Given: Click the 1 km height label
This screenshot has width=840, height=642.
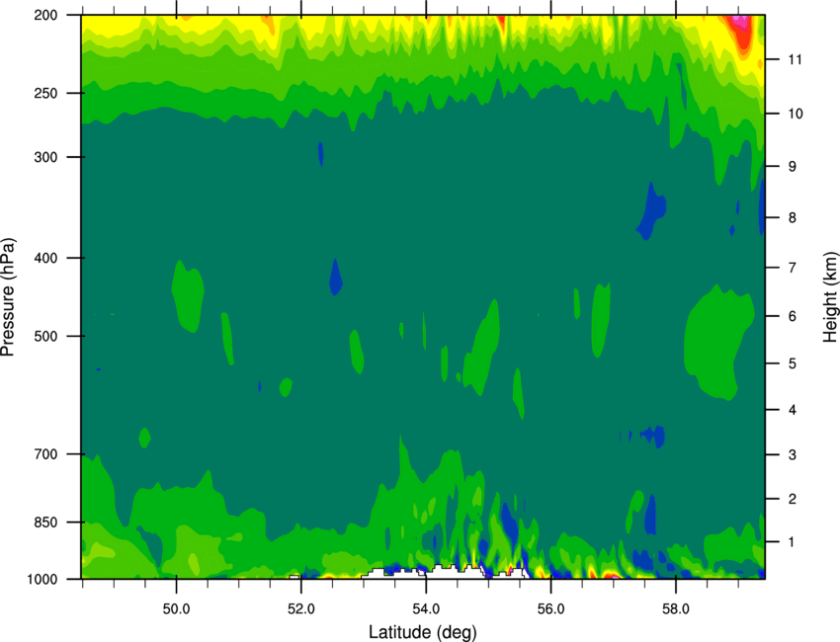Looking at the screenshot, I should (792, 542).
